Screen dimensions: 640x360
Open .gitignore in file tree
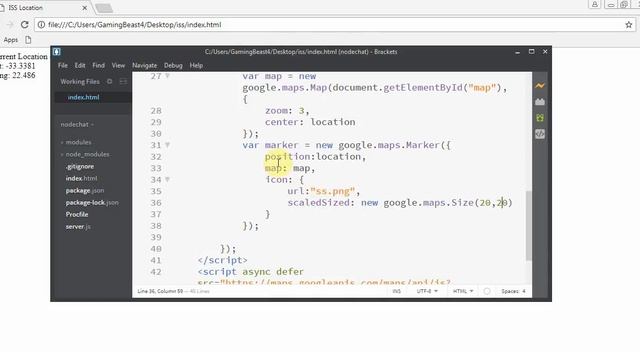(80, 167)
